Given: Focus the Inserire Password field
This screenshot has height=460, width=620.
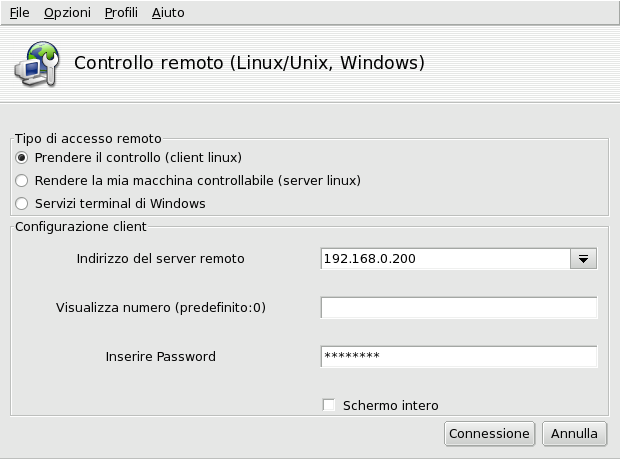Looking at the screenshot, I should pos(458,357).
